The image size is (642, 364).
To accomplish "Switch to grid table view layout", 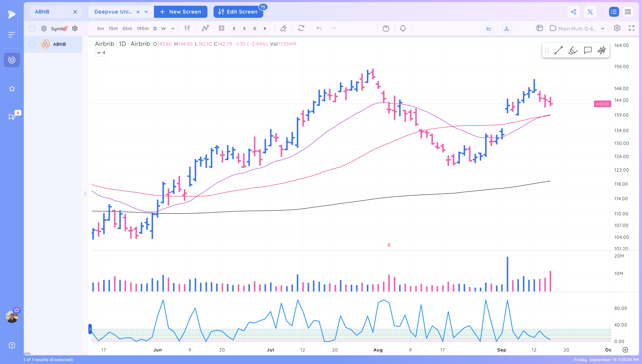I will coord(628,12).
